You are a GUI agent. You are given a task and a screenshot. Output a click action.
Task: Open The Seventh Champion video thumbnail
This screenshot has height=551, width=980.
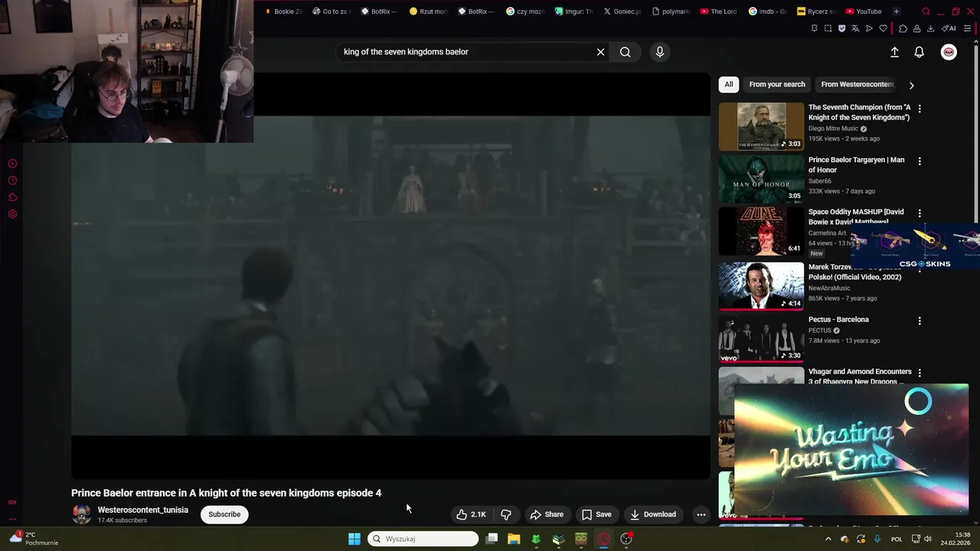coord(761,126)
